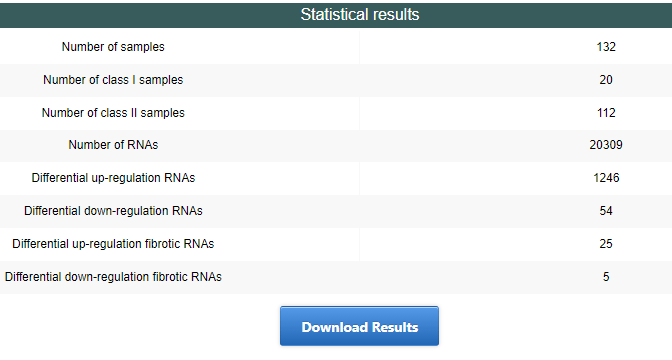Click the Number of RNAs label
This screenshot has width=672, height=360.
pos(113,145)
